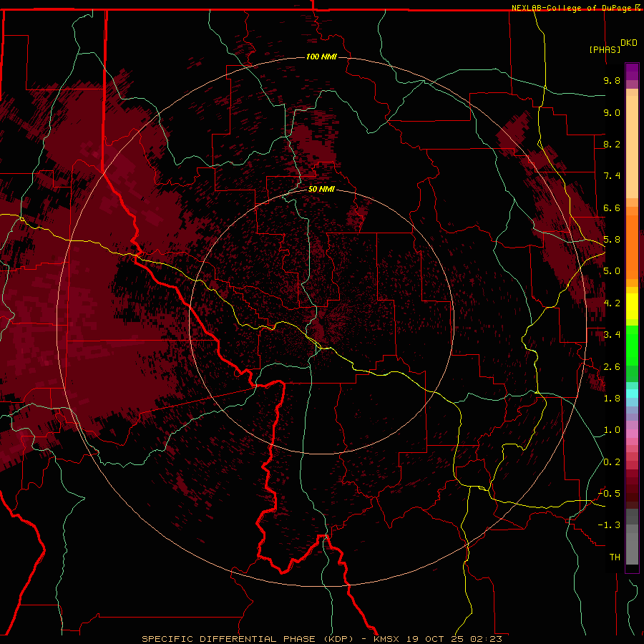644x644 pixels.
Task: Click the 9.0 value on color scale
Action: pos(612,112)
